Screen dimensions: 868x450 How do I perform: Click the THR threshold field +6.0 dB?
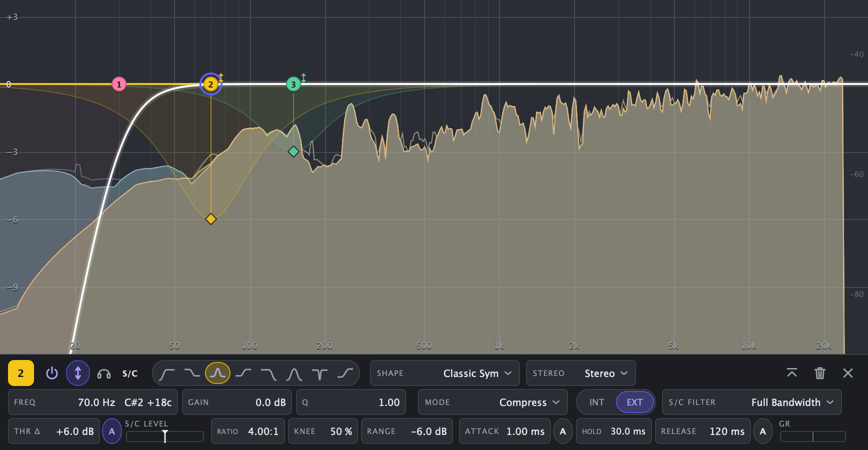54,431
